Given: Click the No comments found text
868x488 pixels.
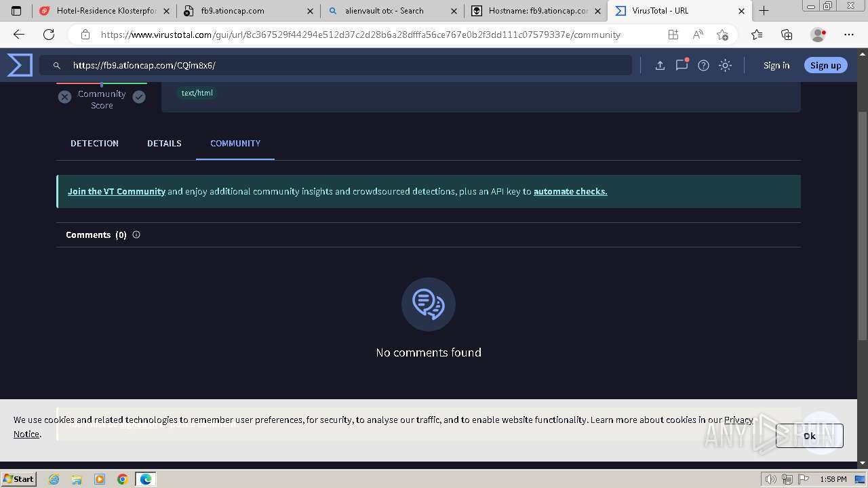Looking at the screenshot, I should coord(429,352).
